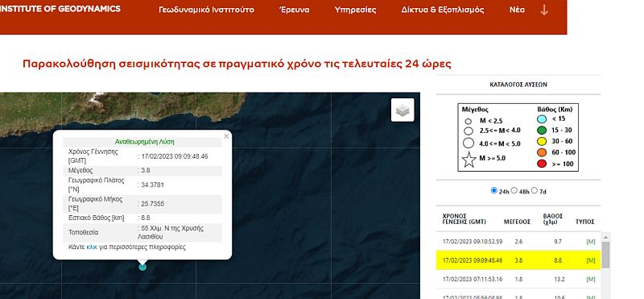Screen dimensions: 644x299
Task: Click the teal earthquake marker on map
Action: (x=142, y=267)
